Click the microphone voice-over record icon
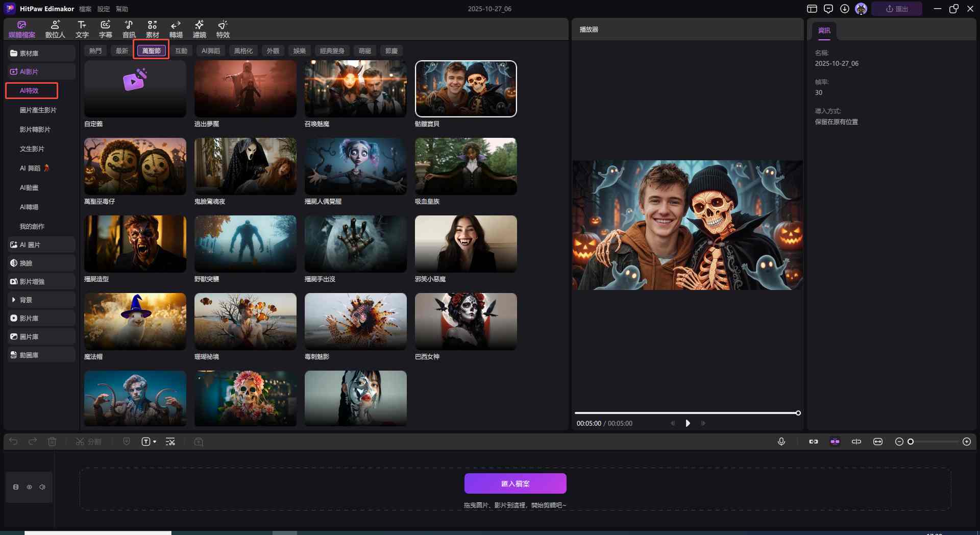Image resolution: width=980 pixels, height=535 pixels. 781,442
